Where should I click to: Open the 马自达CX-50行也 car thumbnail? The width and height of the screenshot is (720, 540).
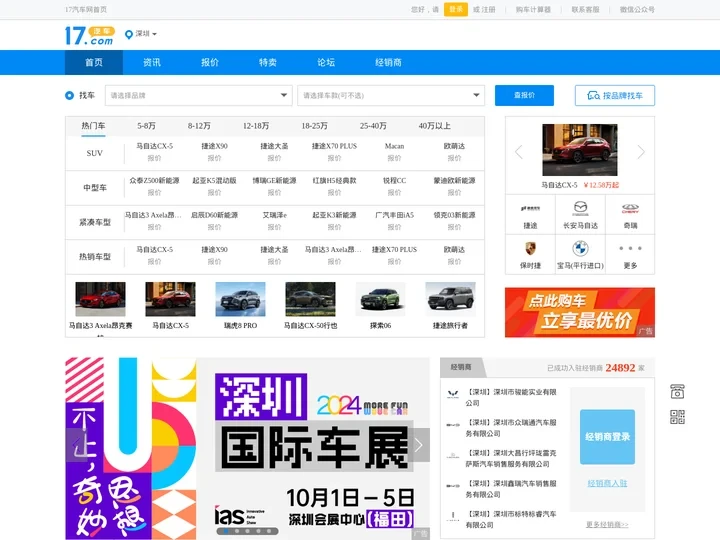tap(310, 299)
